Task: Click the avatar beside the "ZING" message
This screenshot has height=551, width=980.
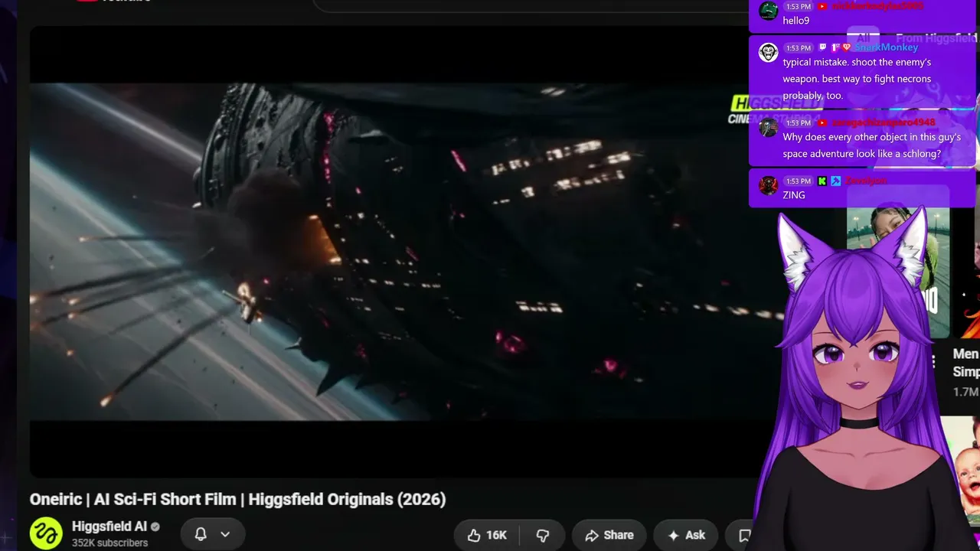Action: 769,185
